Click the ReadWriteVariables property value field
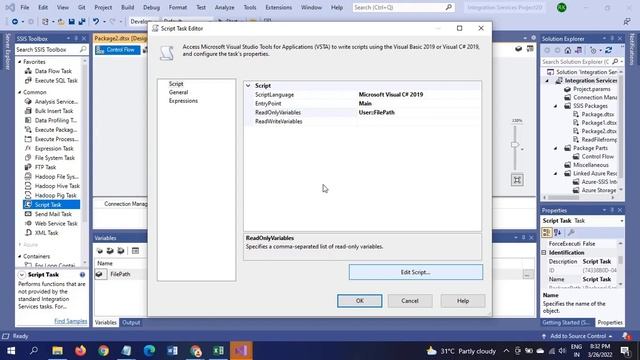 418,122
